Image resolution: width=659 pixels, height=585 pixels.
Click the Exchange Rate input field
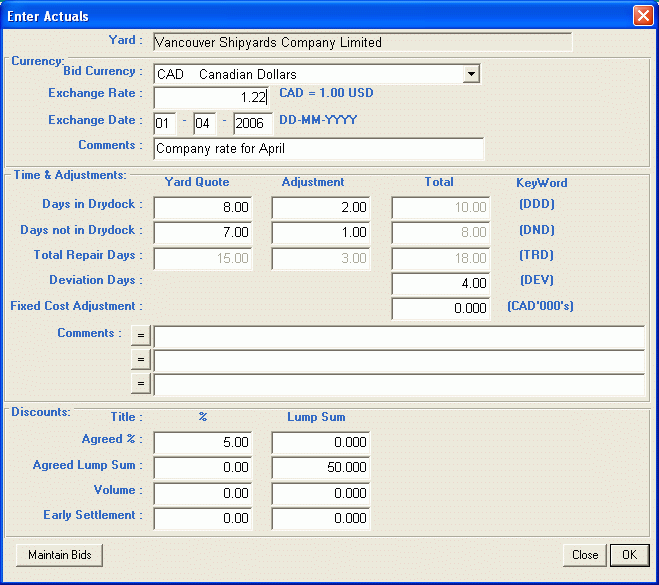tap(212, 97)
